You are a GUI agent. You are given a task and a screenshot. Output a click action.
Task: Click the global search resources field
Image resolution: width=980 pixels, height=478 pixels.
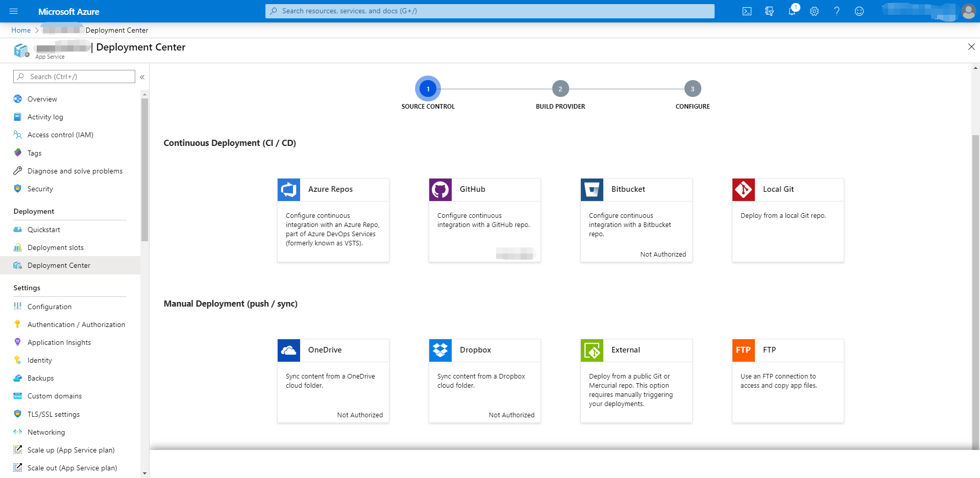[489, 11]
